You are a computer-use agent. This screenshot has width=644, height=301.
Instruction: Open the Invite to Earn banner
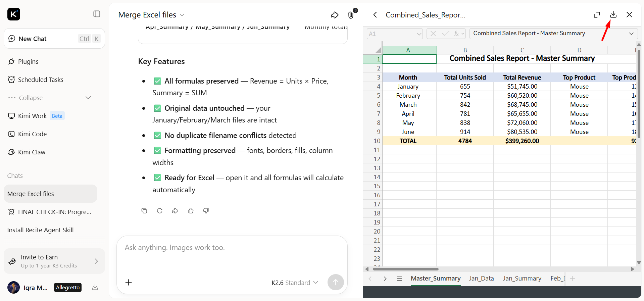[x=54, y=261]
